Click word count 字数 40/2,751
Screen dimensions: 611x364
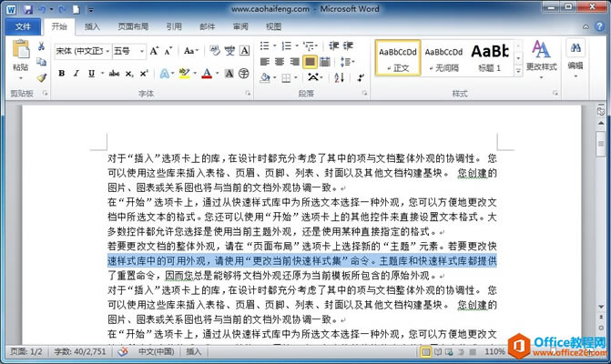[x=80, y=351]
